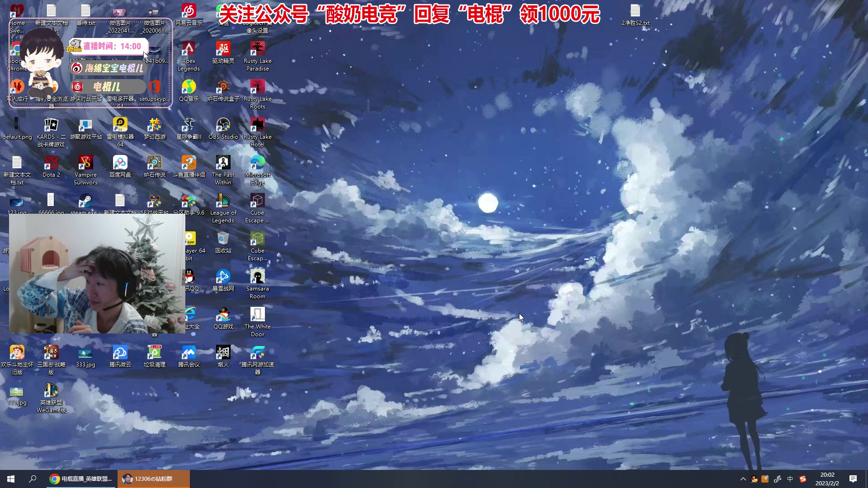Open the 腾讯微云 desktop icon
Screen dimensions: 868x488
[120, 356]
